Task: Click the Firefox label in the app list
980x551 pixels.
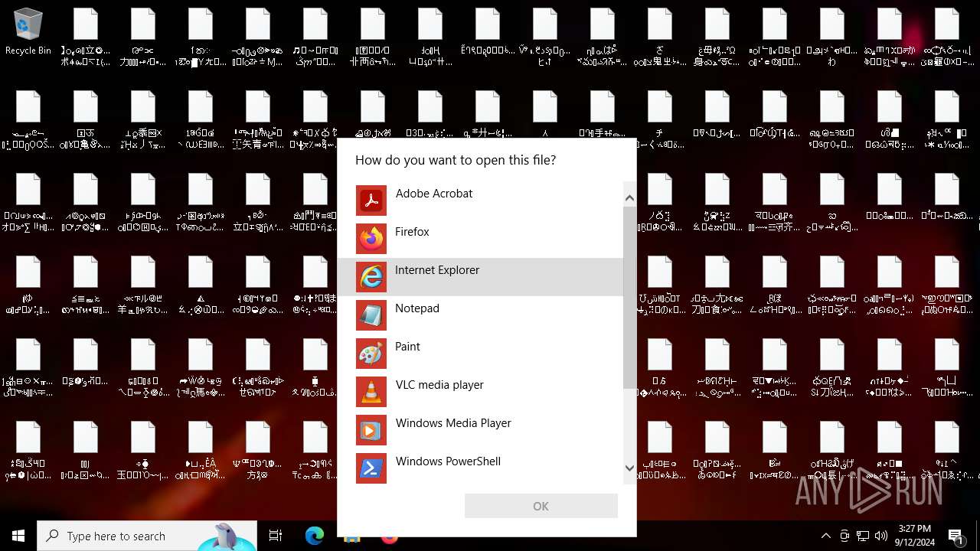Action: point(412,232)
